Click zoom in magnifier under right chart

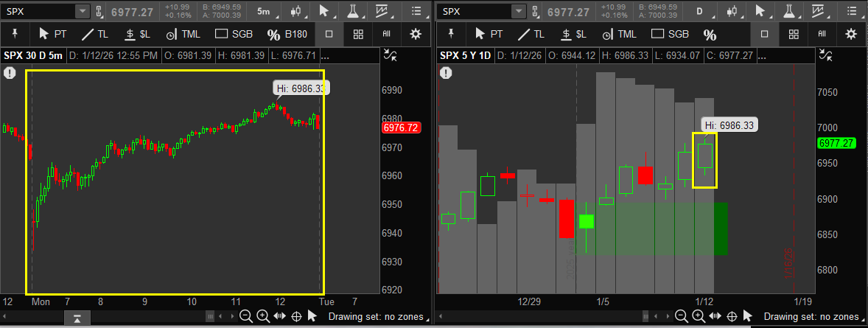[x=698, y=316]
